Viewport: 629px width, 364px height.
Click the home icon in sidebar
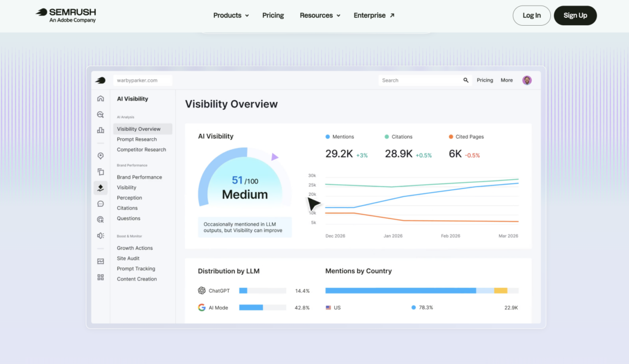pyautogui.click(x=100, y=99)
